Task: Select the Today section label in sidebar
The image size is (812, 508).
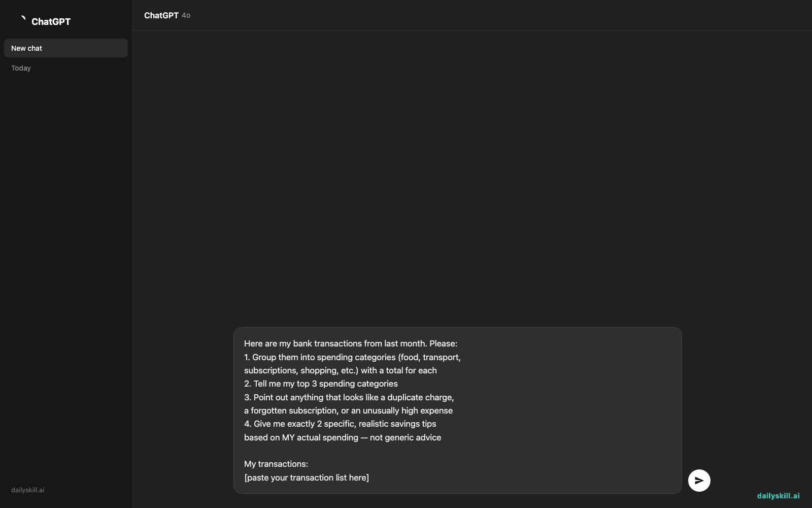Action: [21, 68]
